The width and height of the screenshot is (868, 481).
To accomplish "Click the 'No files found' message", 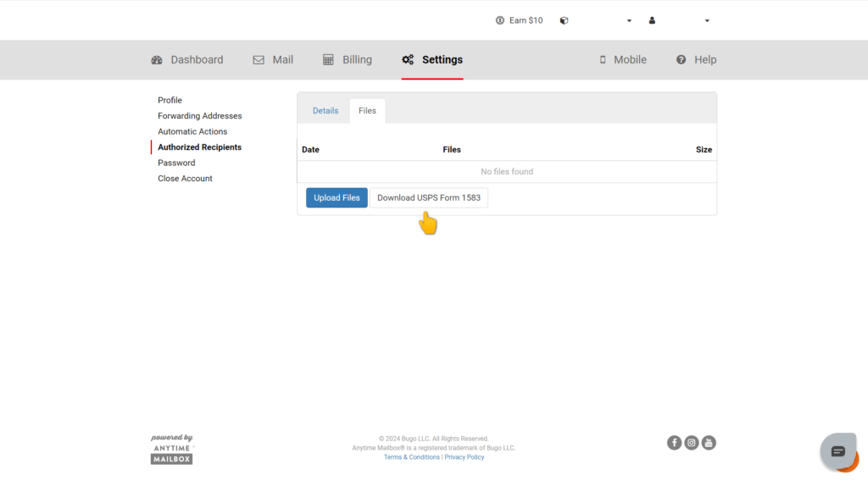I will [x=507, y=171].
